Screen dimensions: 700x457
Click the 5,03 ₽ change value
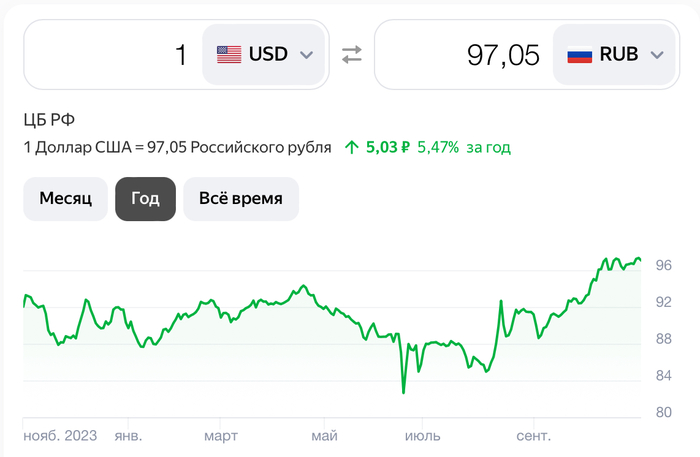coord(388,147)
